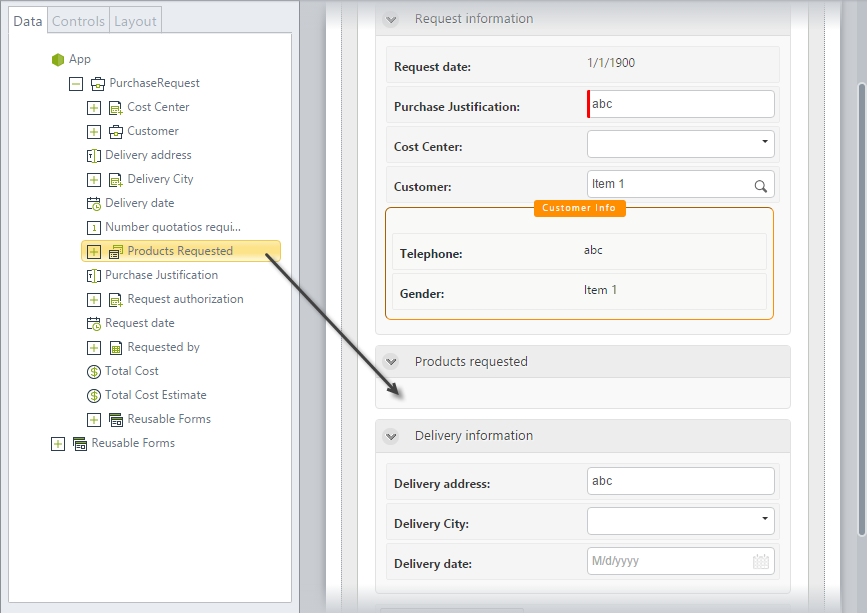Screen dimensions: 867x613
Task: Collapse the PurchaseRequest tree node
Action: pyautogui.click(x=76, y=84)
